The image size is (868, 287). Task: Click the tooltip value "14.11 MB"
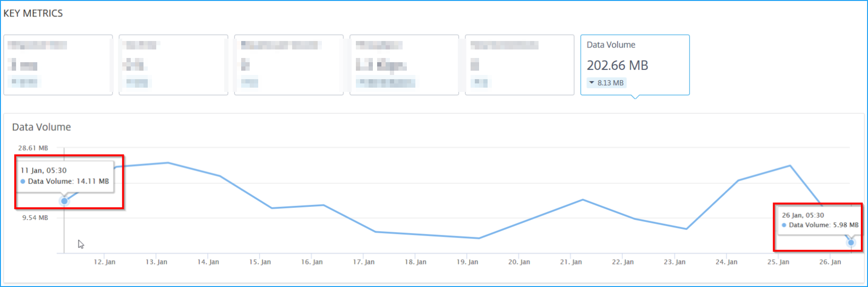click(x=93, y=181)
